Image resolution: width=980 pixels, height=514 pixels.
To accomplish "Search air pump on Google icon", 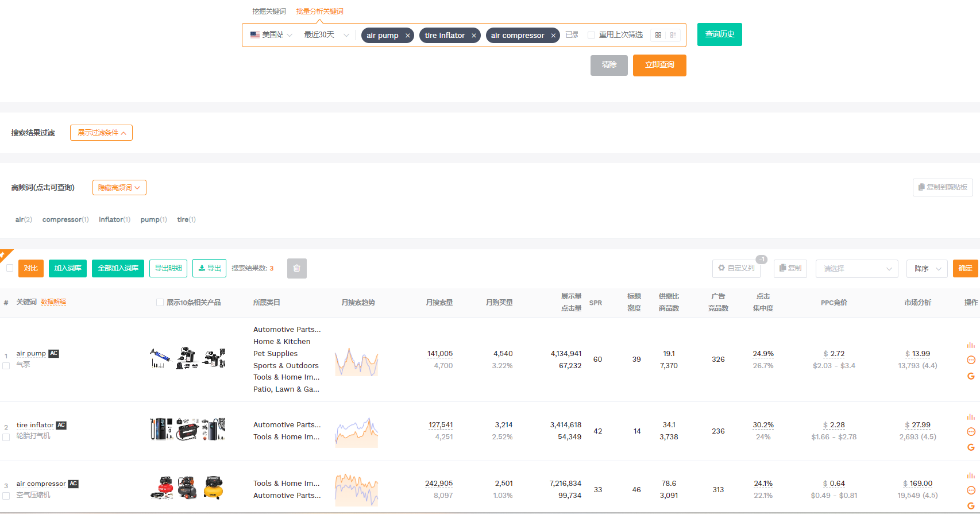I will point(971,376).
